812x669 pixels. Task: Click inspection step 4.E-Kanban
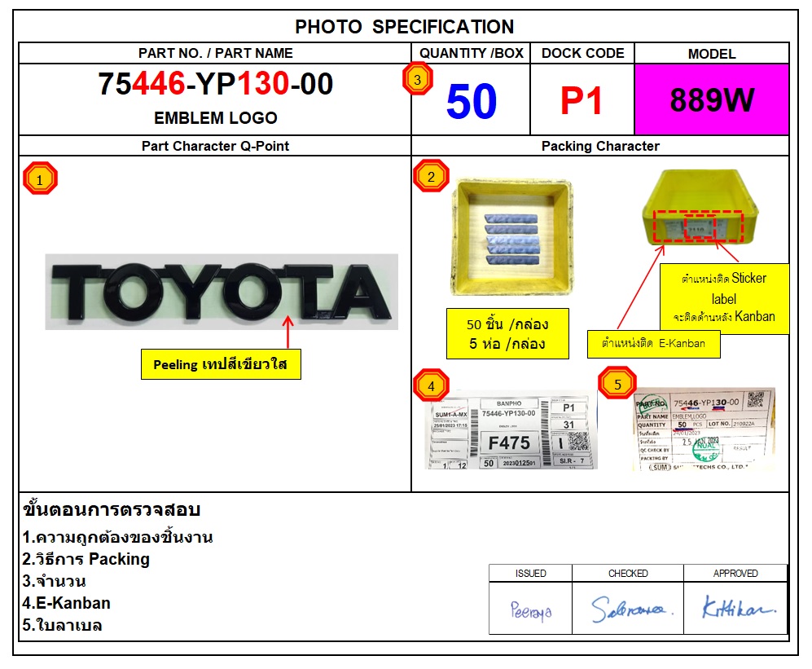[x=66, y=603]
